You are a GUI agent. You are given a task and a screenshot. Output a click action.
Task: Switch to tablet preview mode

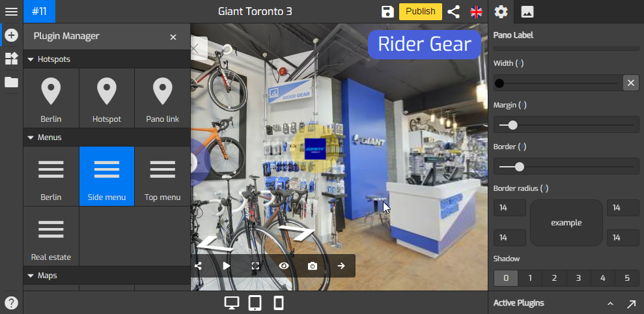255,303
